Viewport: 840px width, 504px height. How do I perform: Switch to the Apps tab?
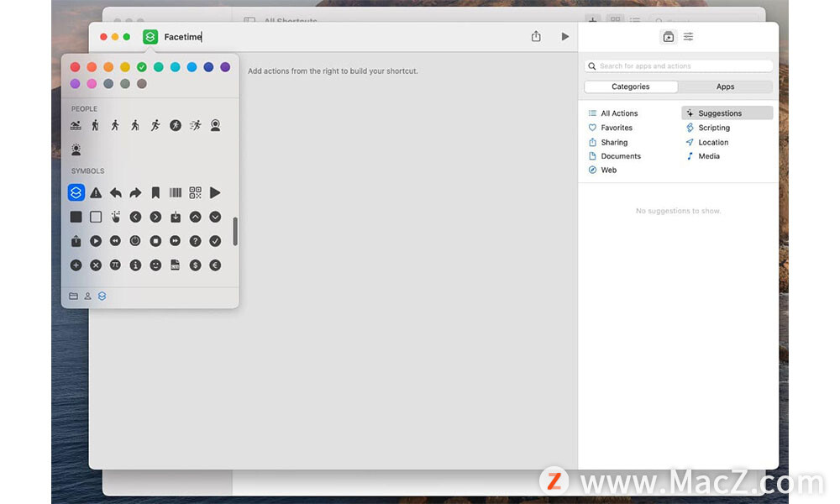[x=725, y=87]
